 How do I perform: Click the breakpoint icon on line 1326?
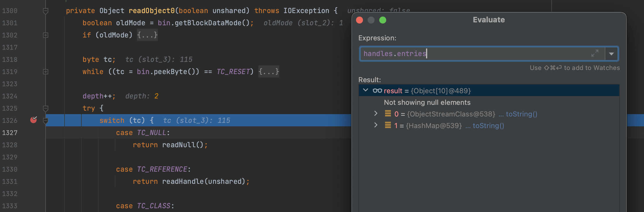click(x=34, y=120)
